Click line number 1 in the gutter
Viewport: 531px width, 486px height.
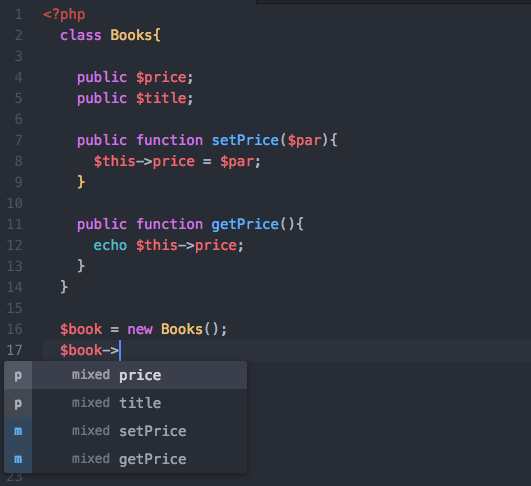pyautogui.click(x=19, y=15)
